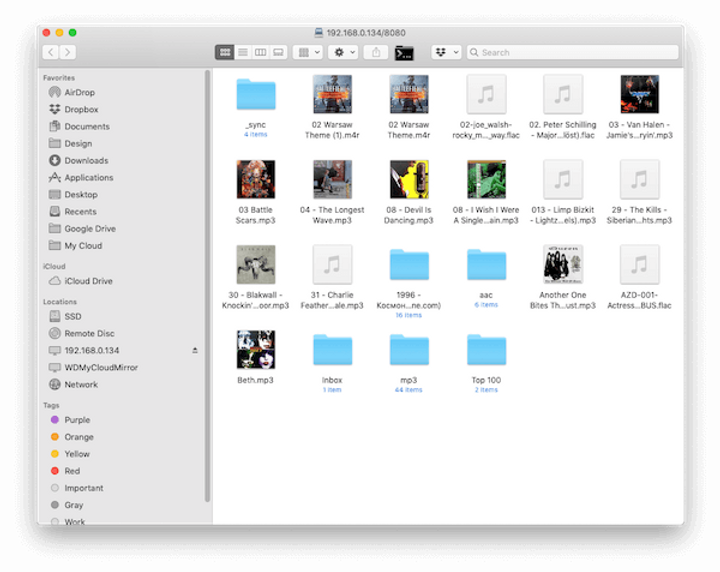The image size is (720, 572).
Task: Open Google Drive in the sidebar
Action: coord(82,228)
